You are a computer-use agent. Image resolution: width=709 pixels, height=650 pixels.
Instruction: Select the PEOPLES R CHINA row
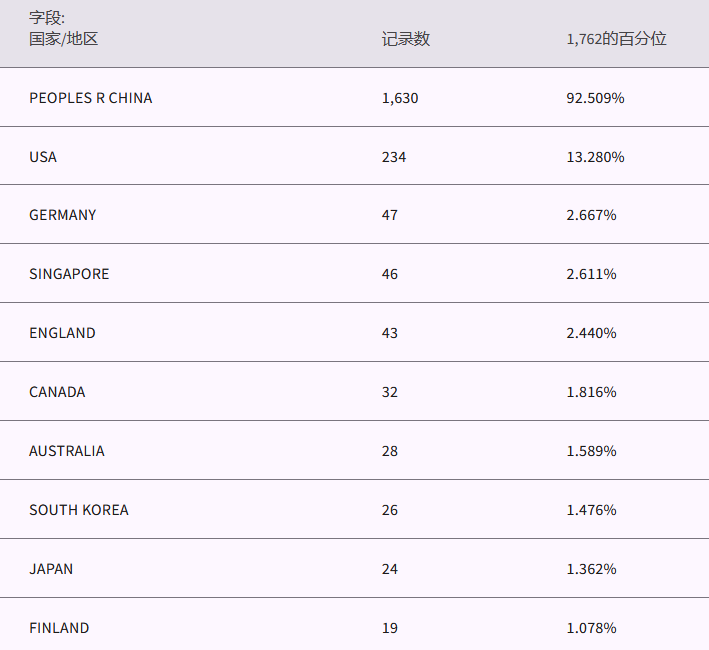[x=91, y=98]
